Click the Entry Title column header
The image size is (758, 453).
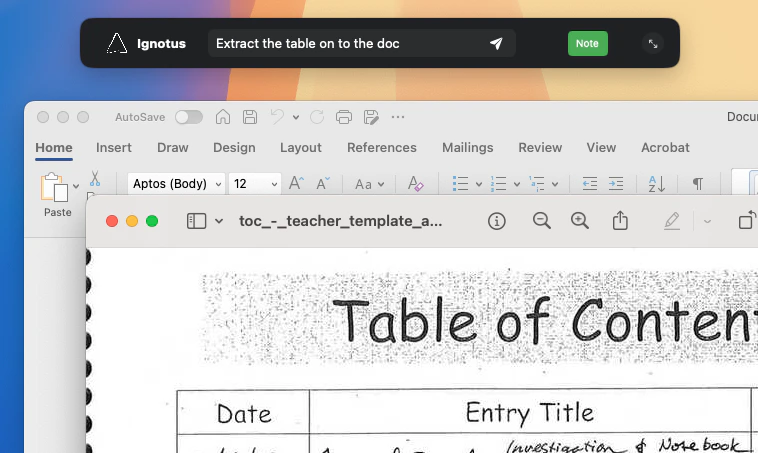click(530, 413)
